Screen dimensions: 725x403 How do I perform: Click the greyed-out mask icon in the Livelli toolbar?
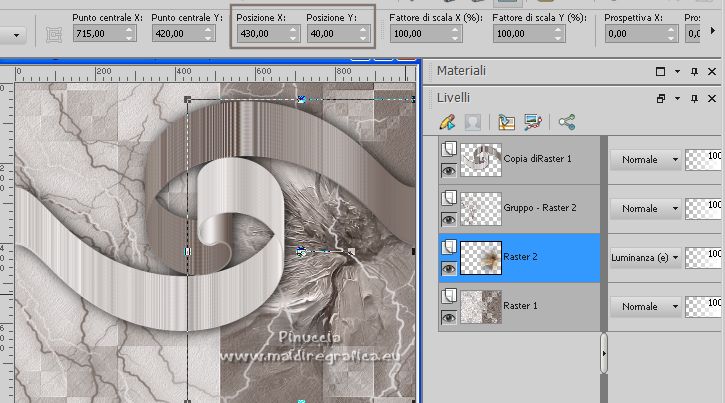[x=473, y=122]
